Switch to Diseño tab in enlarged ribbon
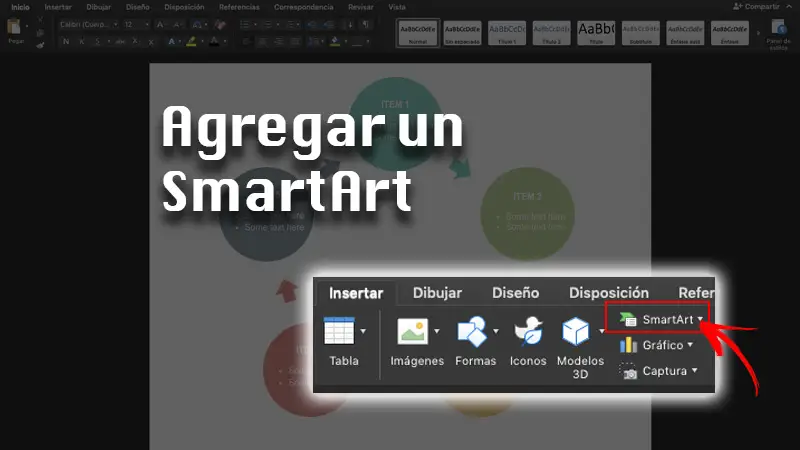 [x=515, y=293]
